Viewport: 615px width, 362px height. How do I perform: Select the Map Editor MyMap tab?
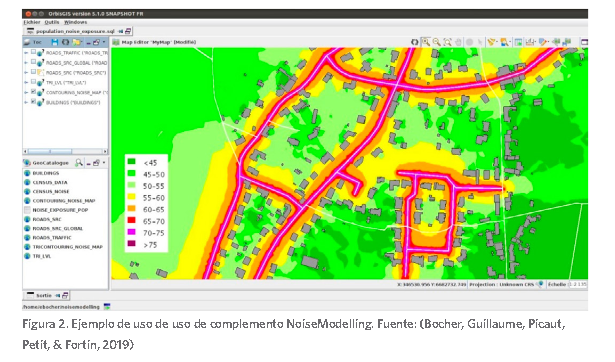click(x=155, y=42)
